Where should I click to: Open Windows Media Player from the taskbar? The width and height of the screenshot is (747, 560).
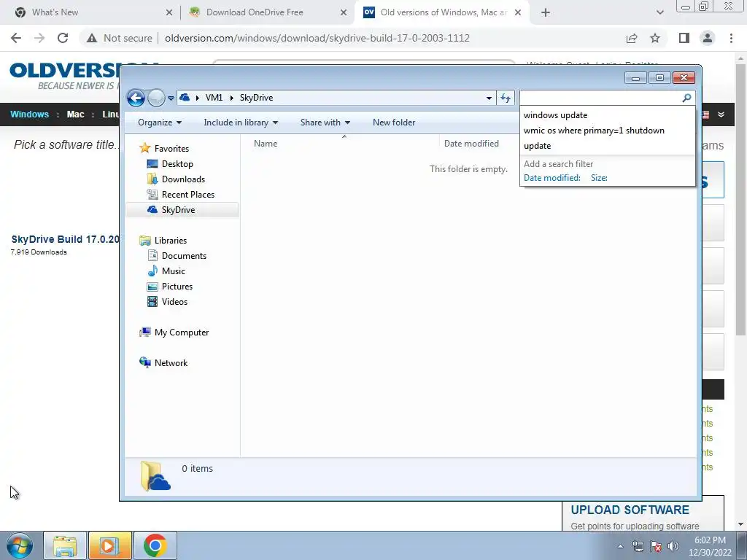[x=109, y=545]
